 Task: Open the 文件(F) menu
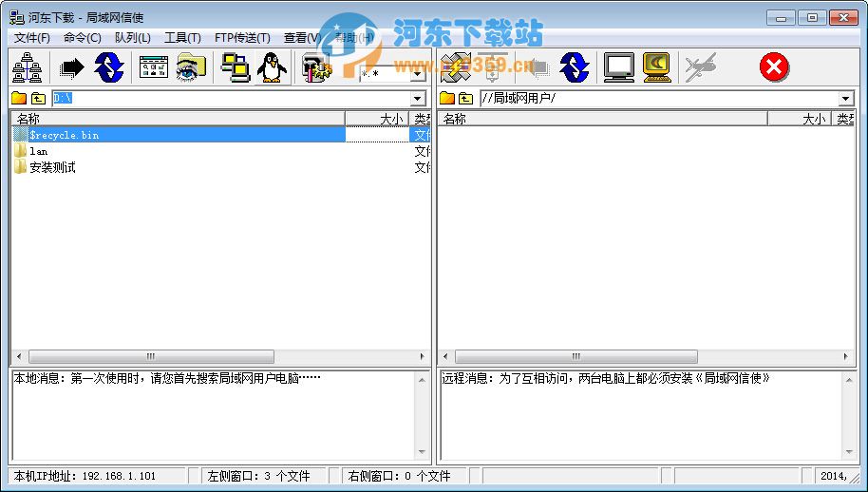pos(32,38)
